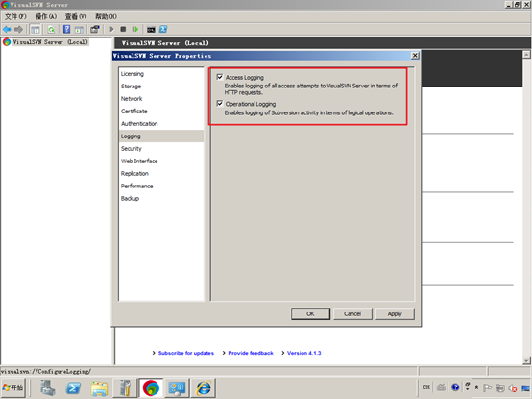Screen dimensions: 532x399
Task: Disable the Operational Logging checkbox
Action: [220, 104]
